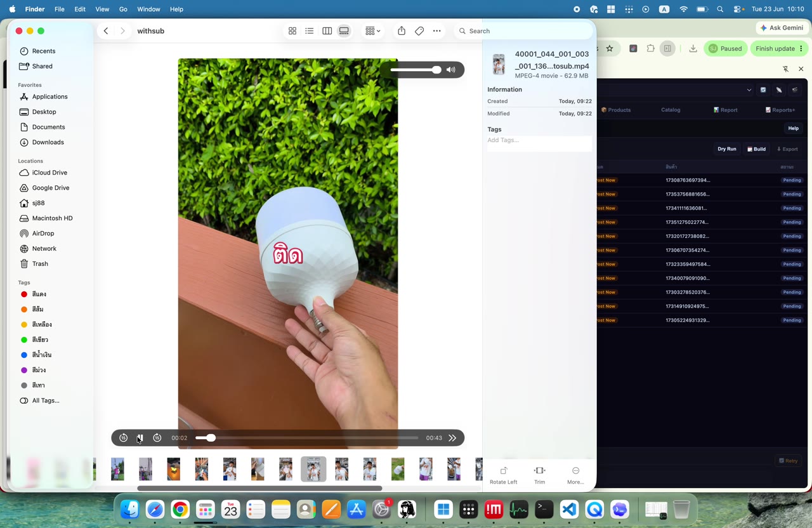The width and height of the screenshot is (812, 528).
Task: Open the Edit menu
Action: [80, 10]
